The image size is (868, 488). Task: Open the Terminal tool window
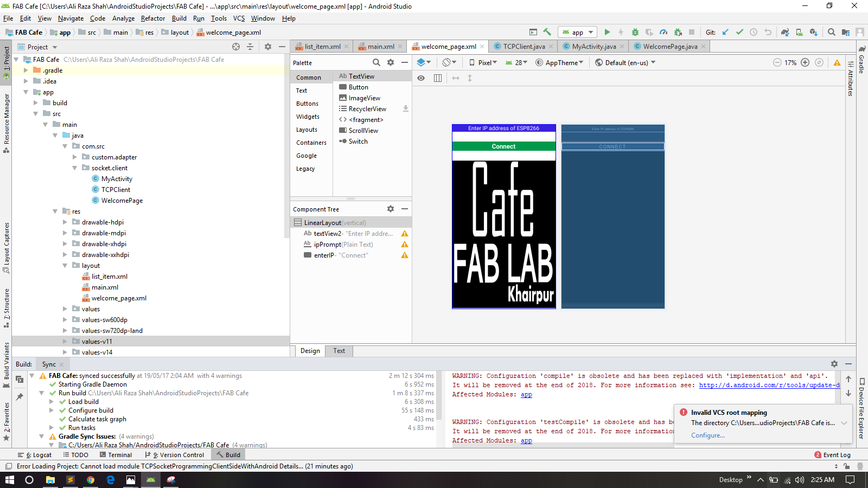[x=116, y=455]
